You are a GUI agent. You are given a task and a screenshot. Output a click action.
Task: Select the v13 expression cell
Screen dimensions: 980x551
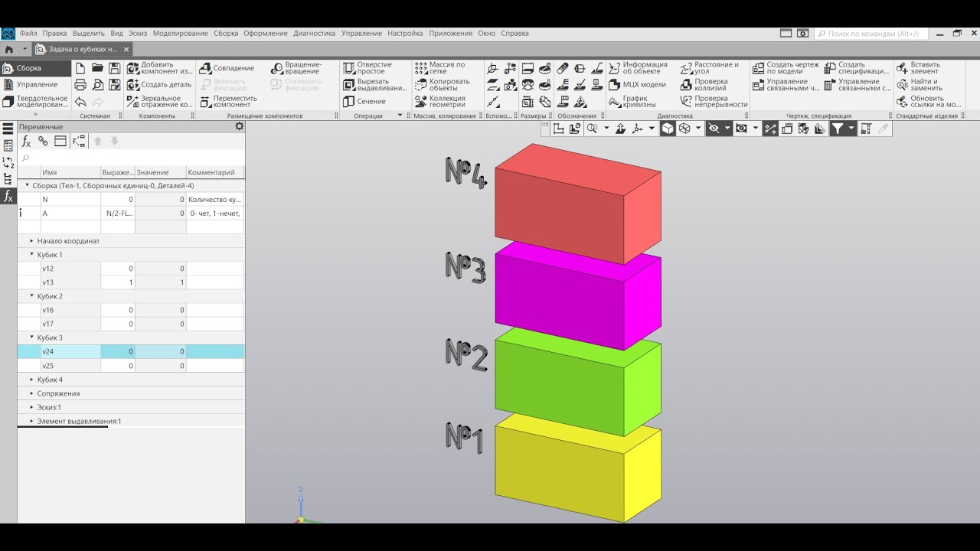coord(118,282)
